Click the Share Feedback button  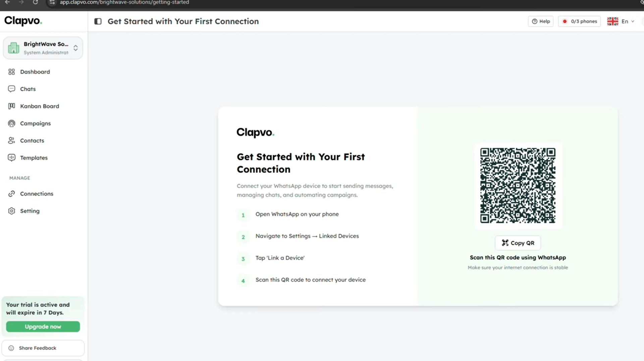(x=43, y=348)
